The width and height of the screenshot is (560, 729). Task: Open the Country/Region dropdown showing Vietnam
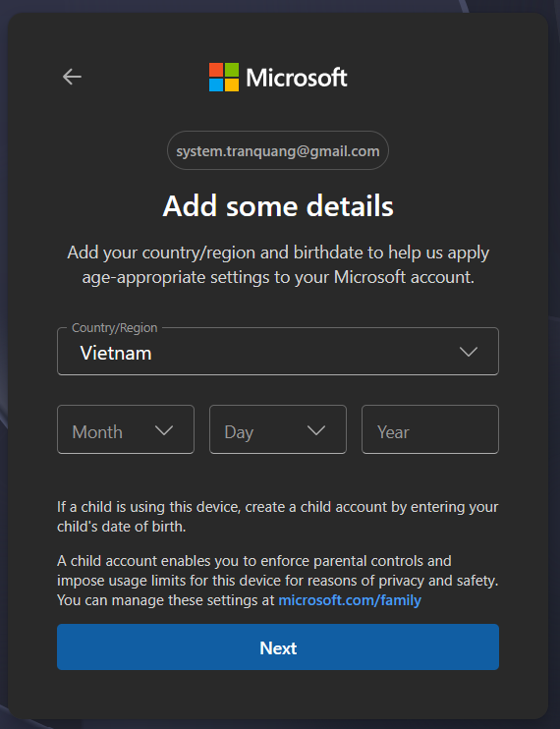pos(278,352)
